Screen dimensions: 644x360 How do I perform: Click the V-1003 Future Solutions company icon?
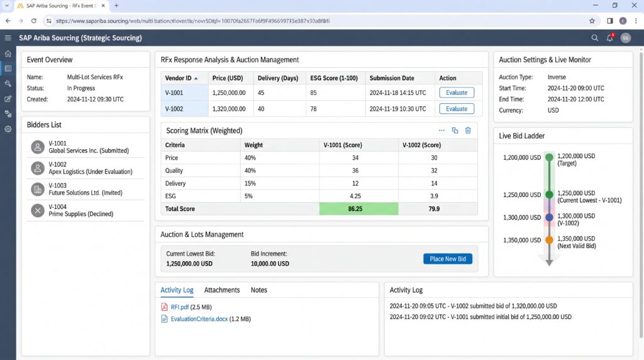pyautogui.click(x=38, y=189)
